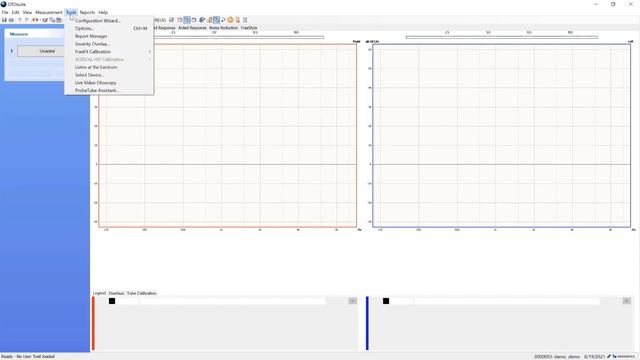Switch to the FreeStyle tab
This screenshot has height=360, width=640.
249,28
